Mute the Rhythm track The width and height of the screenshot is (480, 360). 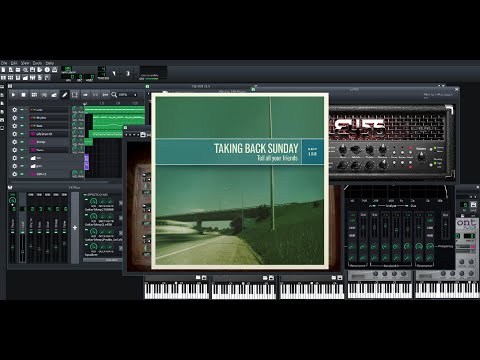point(22,118)
